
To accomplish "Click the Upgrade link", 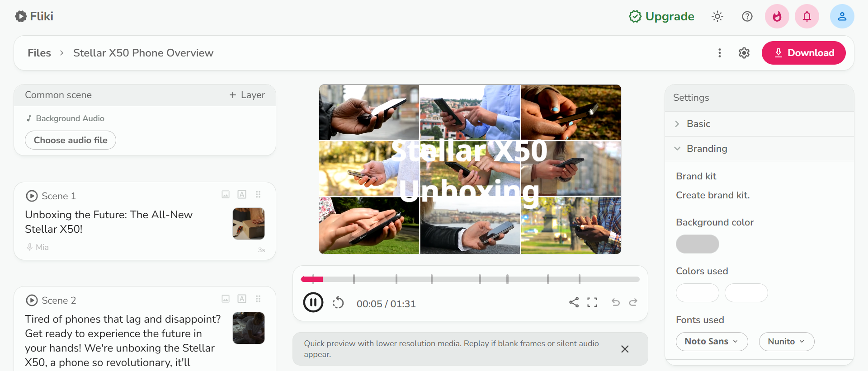I will tap(661, 17).
